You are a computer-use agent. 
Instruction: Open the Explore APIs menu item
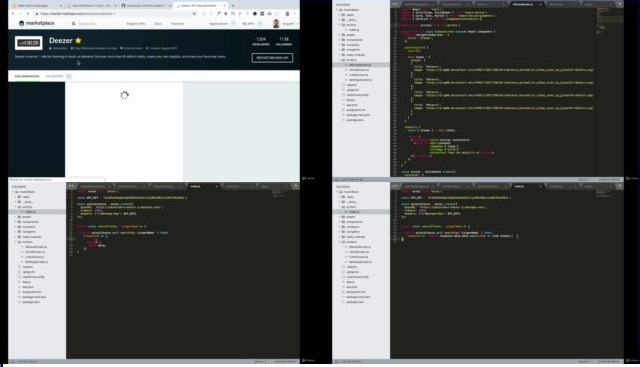[136, 24]
